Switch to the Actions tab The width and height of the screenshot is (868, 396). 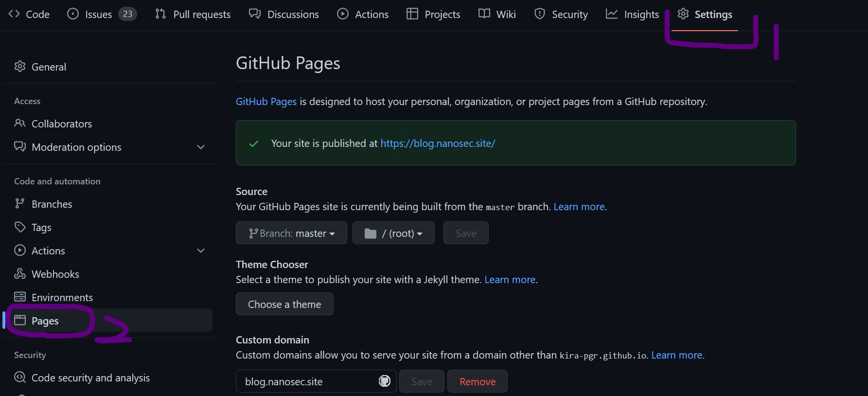[x=363, y=14]
